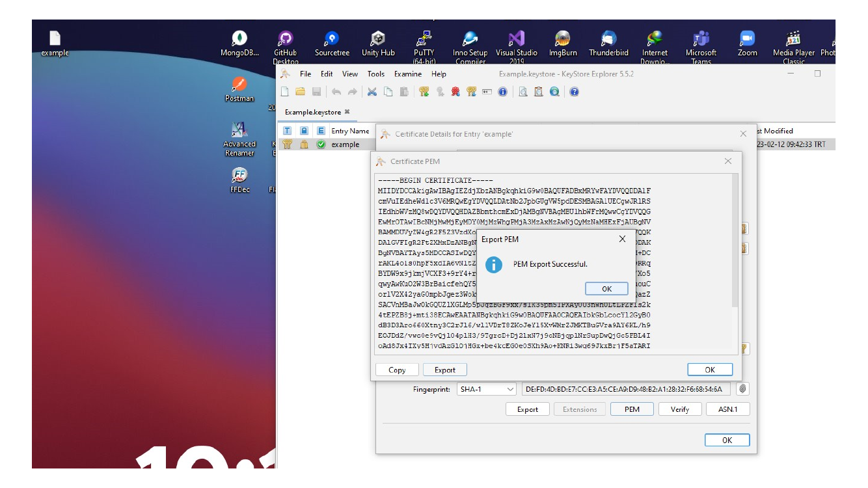Viewport: 868px width, 488px height.
Task: Click the PEM button in Certificate Details
Action: [632, 409]
